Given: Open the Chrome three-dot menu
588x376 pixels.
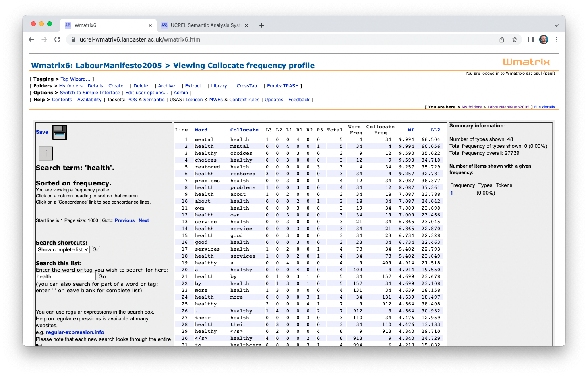Looking at the screenshot, I should point(557,39).
